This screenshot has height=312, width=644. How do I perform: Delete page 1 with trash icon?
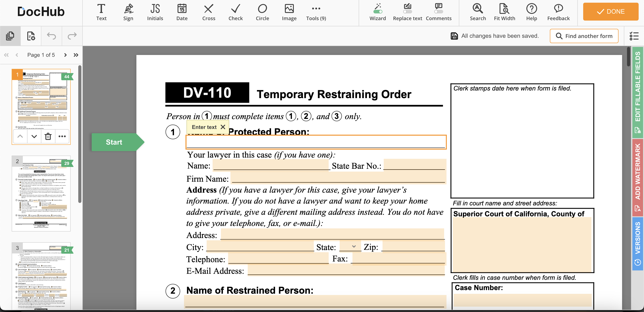48,136
